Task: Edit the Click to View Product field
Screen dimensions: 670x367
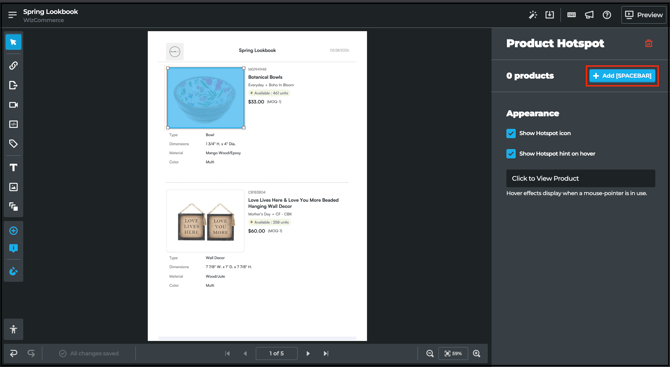Action: click(580, 178)
